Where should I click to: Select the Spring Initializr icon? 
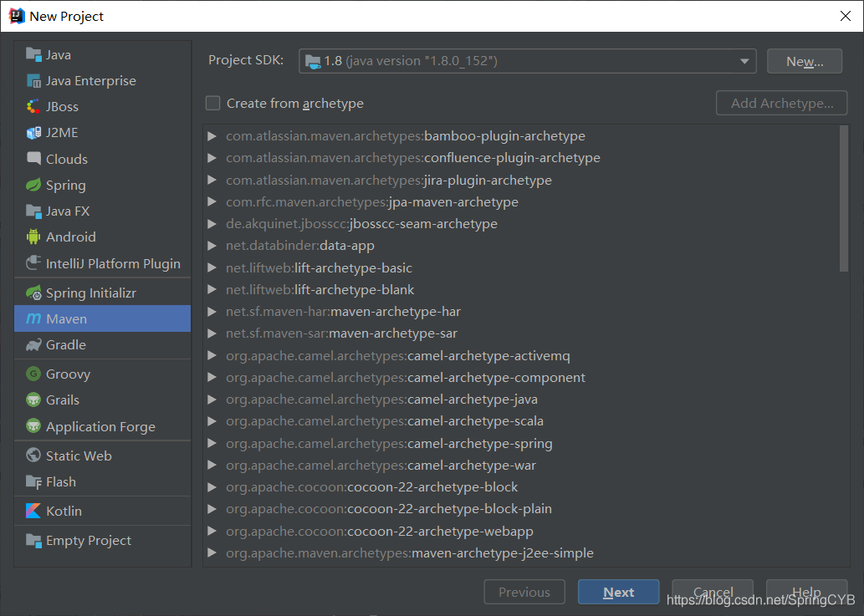(33, 293)
